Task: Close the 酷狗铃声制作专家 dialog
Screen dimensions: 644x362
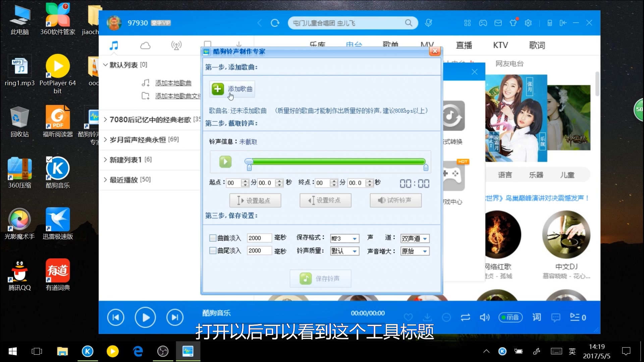Action: pos(435,51)
